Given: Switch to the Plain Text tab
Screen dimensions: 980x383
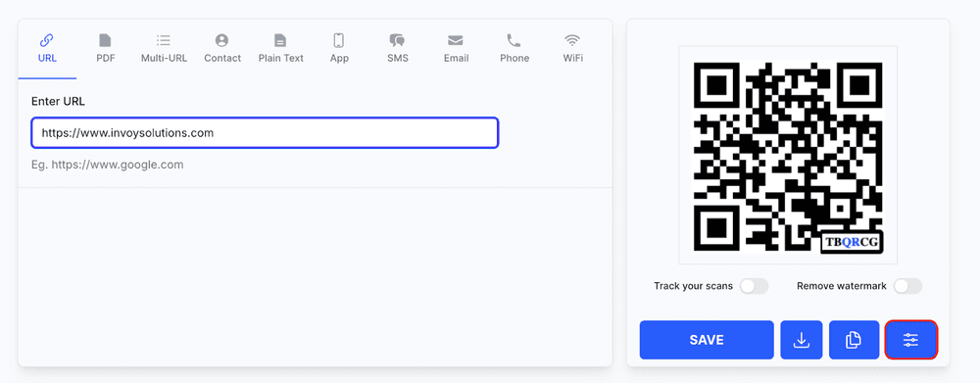Looking at the screenshot, I should [x=280, y=49].
